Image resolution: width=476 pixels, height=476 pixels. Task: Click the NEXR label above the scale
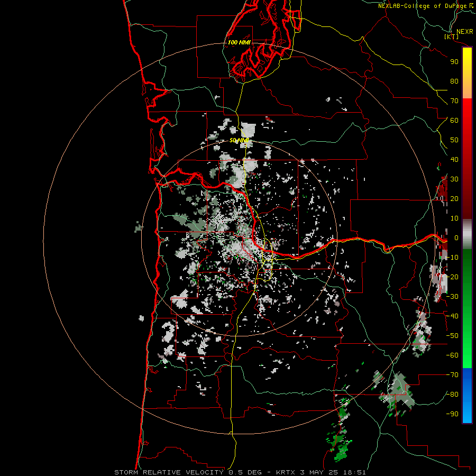(464, 32)
